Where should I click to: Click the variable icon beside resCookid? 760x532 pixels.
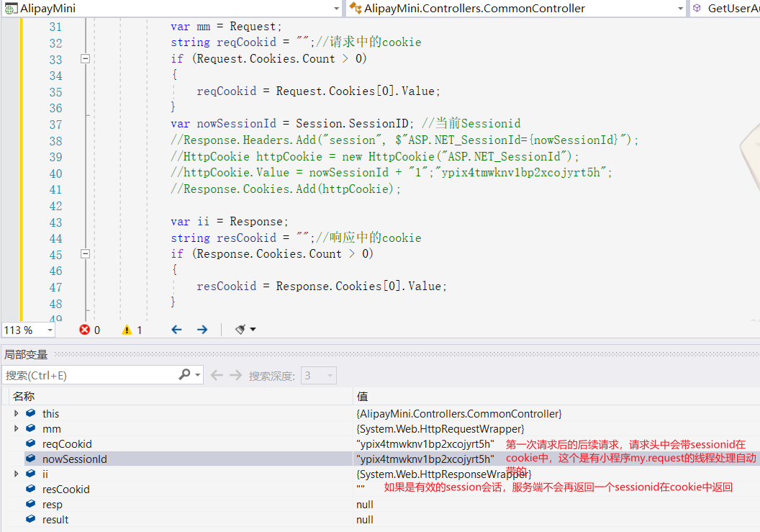[x=30, y=488]
